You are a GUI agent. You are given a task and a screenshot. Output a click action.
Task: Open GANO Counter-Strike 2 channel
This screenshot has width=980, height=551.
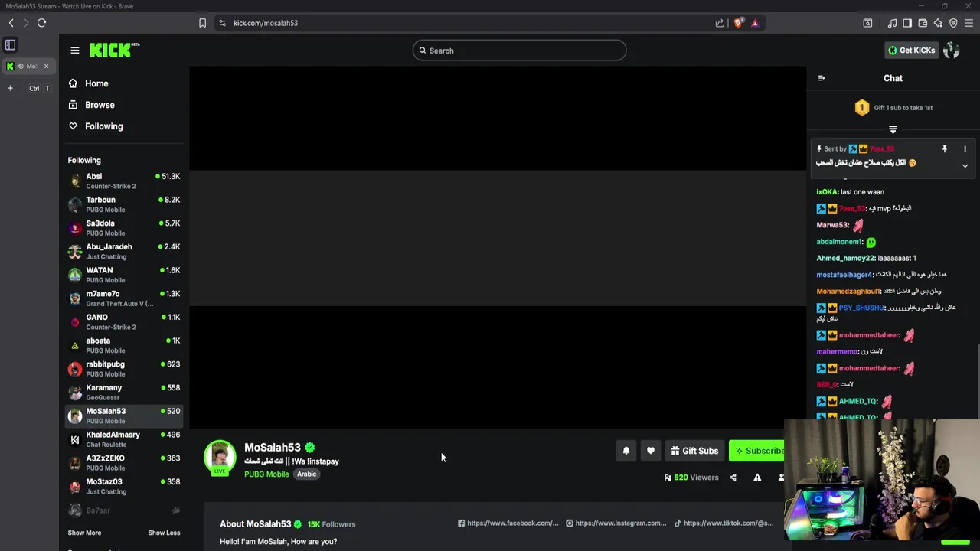[124, 321]
